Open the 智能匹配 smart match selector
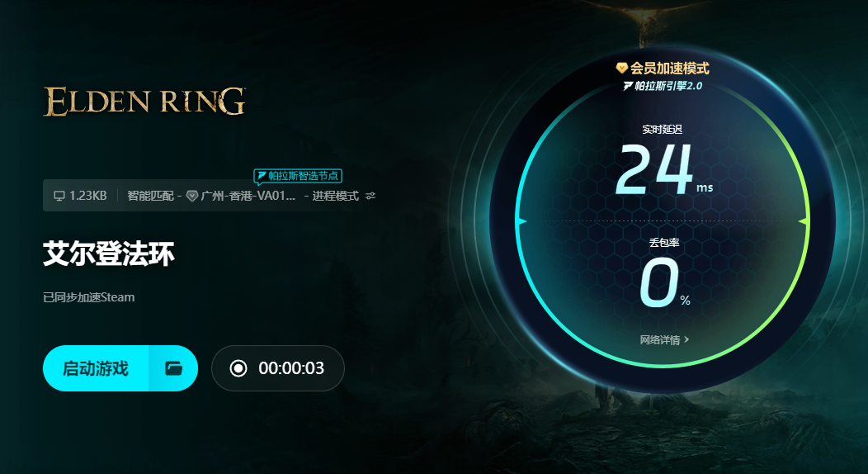 pos(150,196)
